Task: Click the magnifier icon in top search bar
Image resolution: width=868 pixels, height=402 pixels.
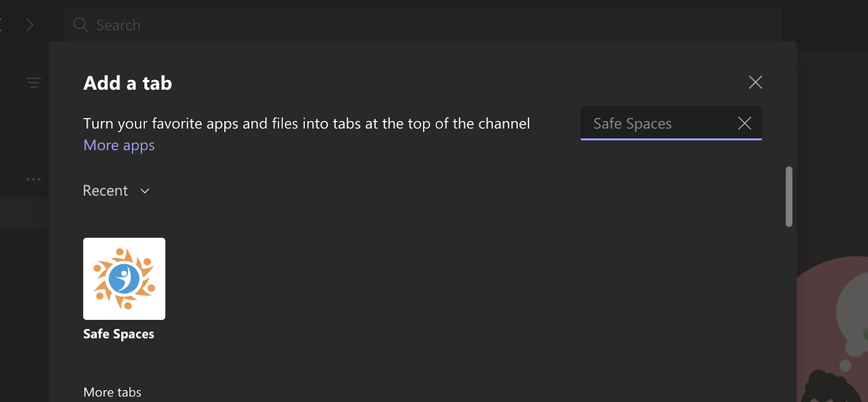Action: pyautogui.click(x=81, y=25)
